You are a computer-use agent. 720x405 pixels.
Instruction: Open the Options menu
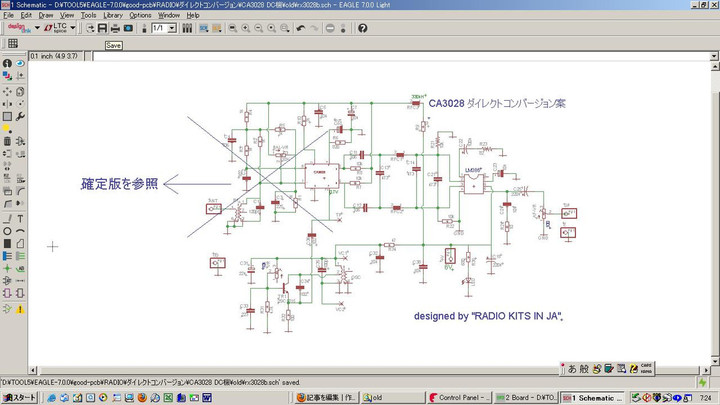[140, 16]
